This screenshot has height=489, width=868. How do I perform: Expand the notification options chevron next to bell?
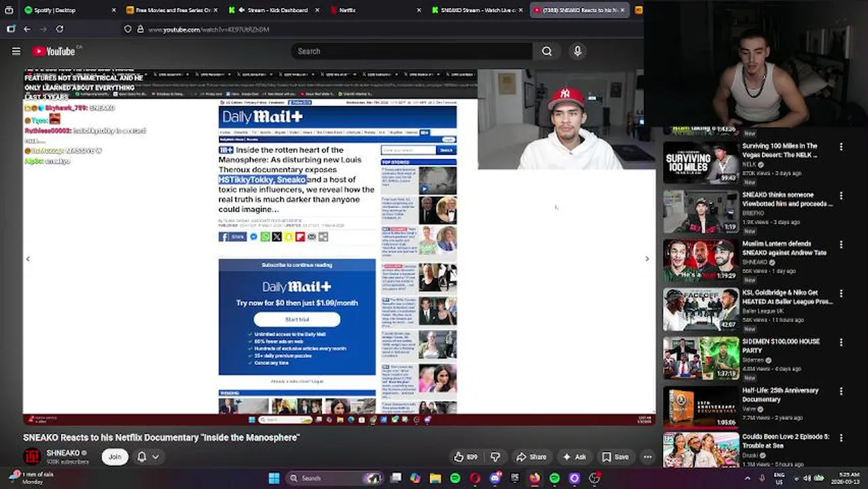pos(156,457)
